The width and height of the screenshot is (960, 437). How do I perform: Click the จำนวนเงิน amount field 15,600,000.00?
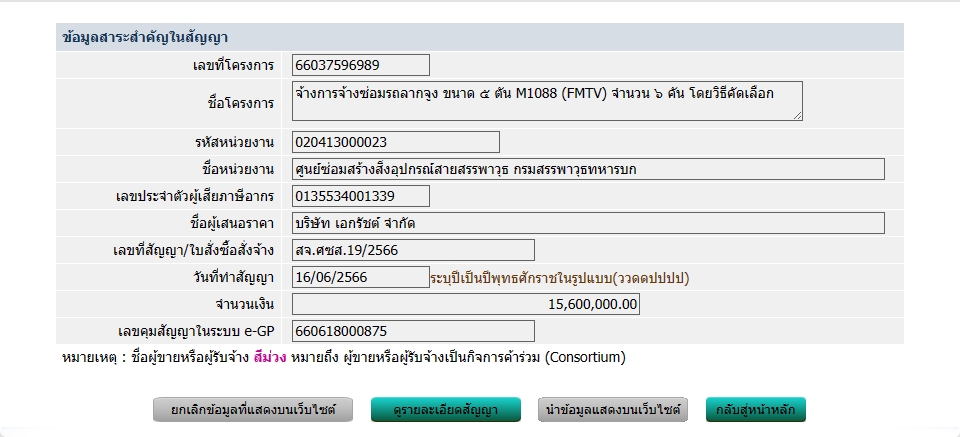click(x=466, y=304)
